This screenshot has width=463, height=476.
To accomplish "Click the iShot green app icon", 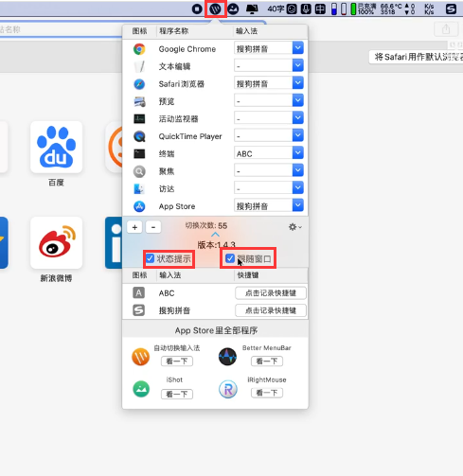I will [141, 389].
